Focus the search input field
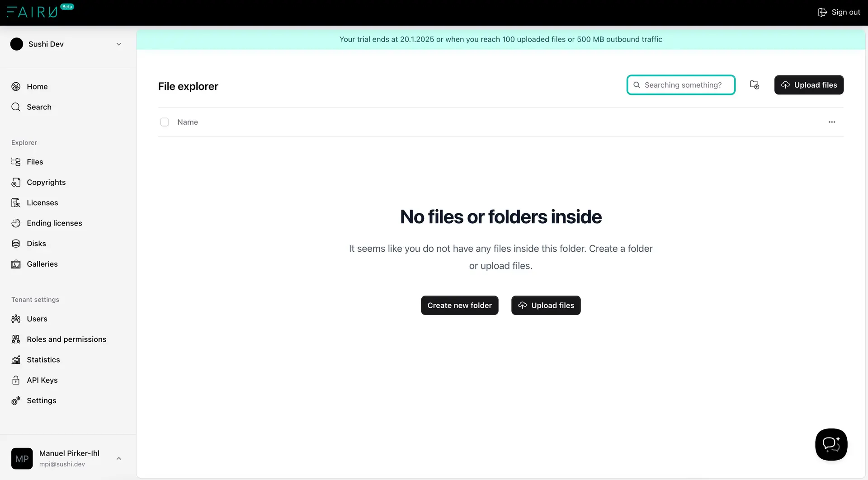Image resolution: width=868 pixels, height=480 pixels. (x=681, y=85)
